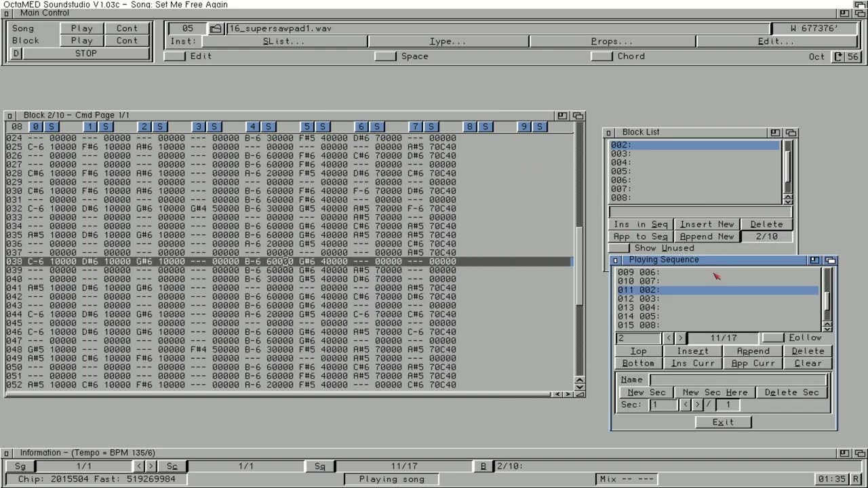The image size is (868, 488).
Task: Click sequence number field showing 2
Action: (639, 338)
